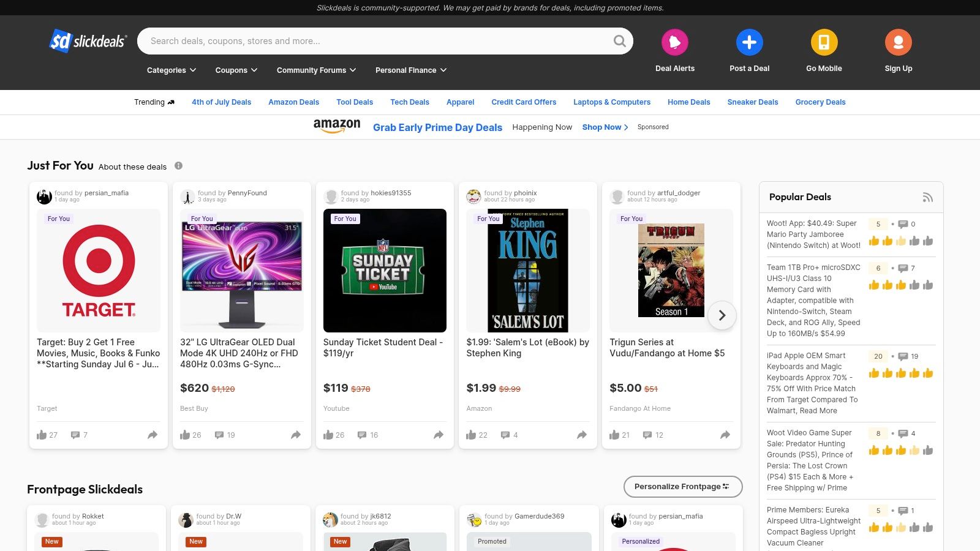Image resolution: width=980 pixels, height=551 pixels.
Task: Thumbs up the Sunday Ticket deal
Action: 328,435
